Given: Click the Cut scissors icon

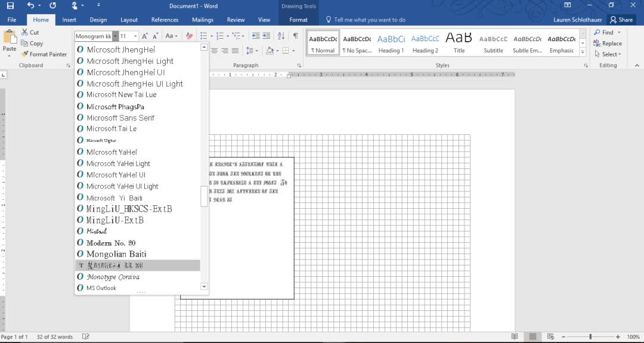Looking at the screenshot, I should click(24, 32).
